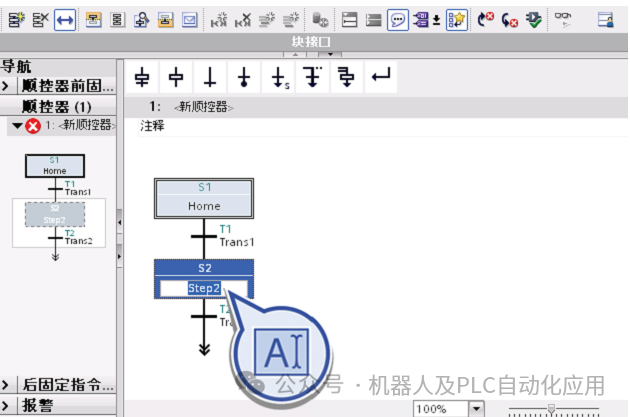The width and height of the screenshot is (630, 417).
Task: Expand the 后固定指令... section
Action: [x=6, y=385]
